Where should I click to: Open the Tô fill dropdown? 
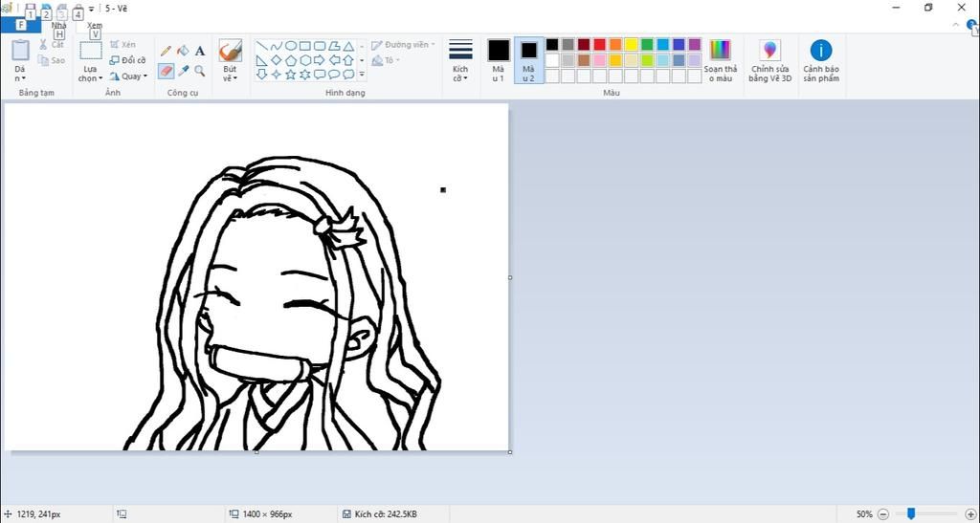coord(386,60)
